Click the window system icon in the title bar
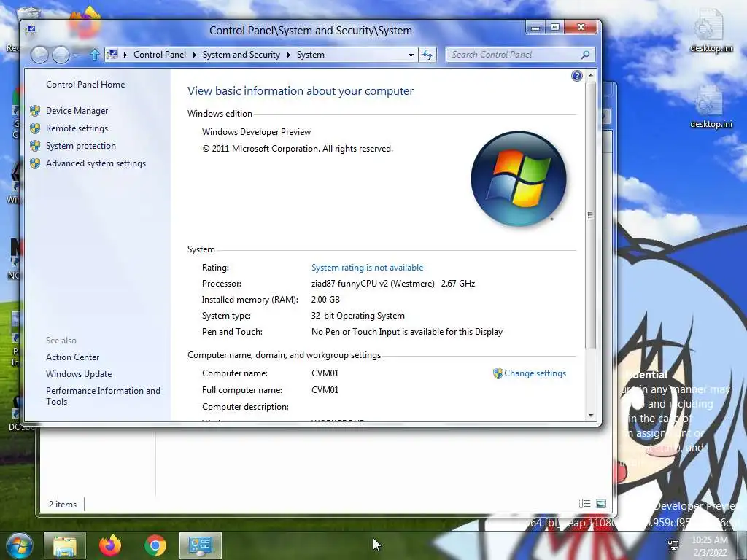The image size is (747, 560). 31,29
